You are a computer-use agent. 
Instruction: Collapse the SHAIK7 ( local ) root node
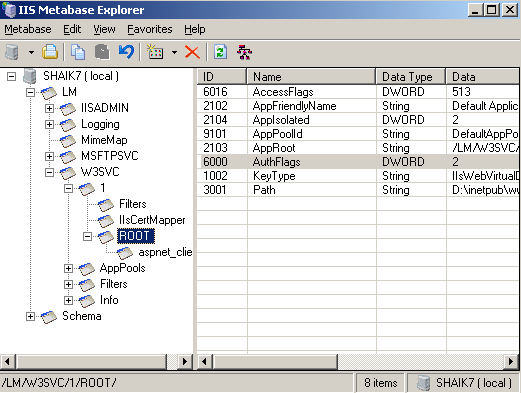(x=11, y=76)
